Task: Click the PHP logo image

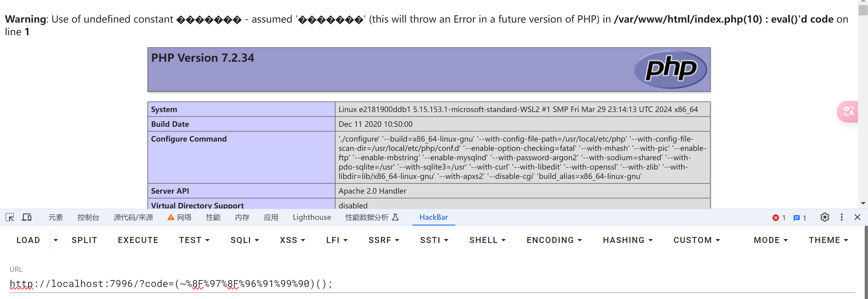Action: pos(670,69)
